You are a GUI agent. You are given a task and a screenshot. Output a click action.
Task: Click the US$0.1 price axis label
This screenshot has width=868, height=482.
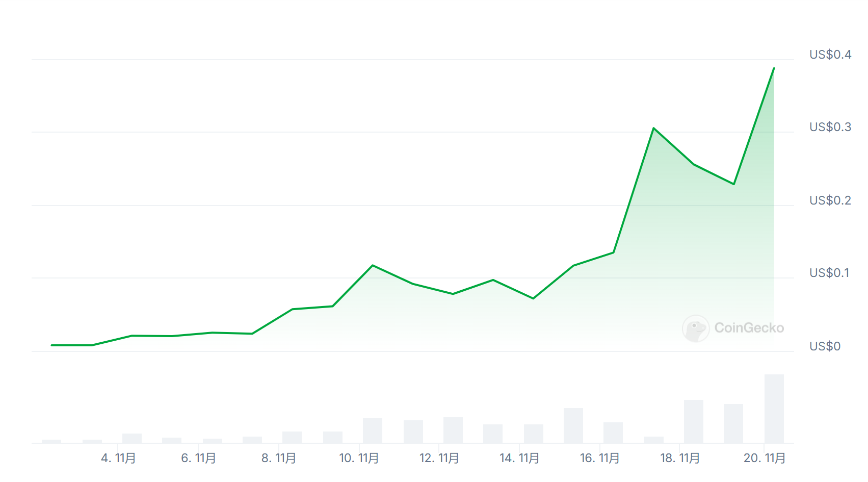coord(829,273)
